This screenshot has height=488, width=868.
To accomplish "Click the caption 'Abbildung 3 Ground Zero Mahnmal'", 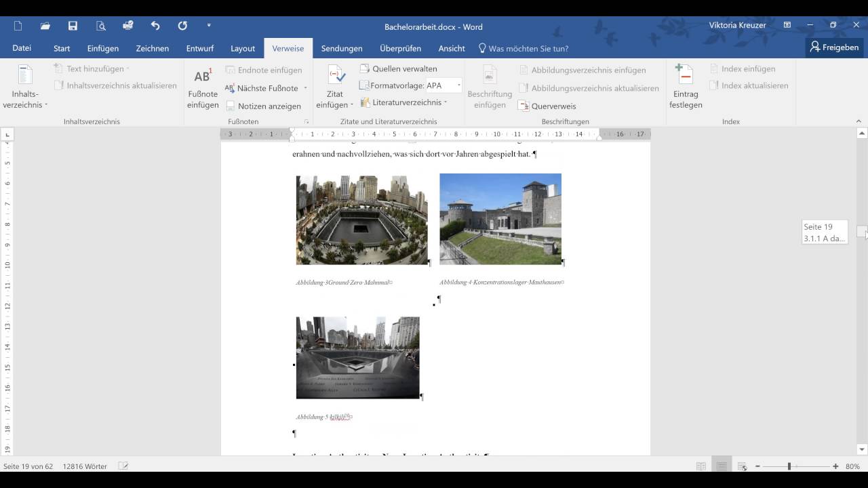I will point(344,283).
